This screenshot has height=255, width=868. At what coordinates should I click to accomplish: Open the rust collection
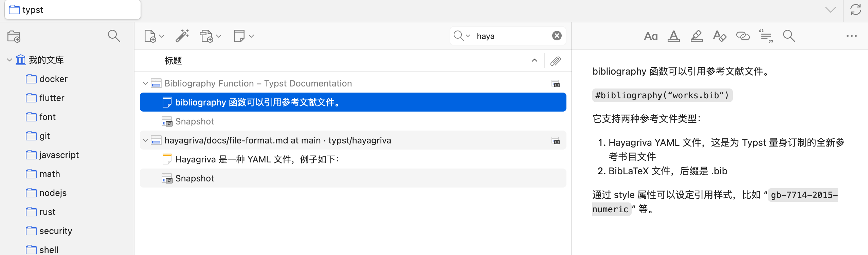click(x=47, y=212)
